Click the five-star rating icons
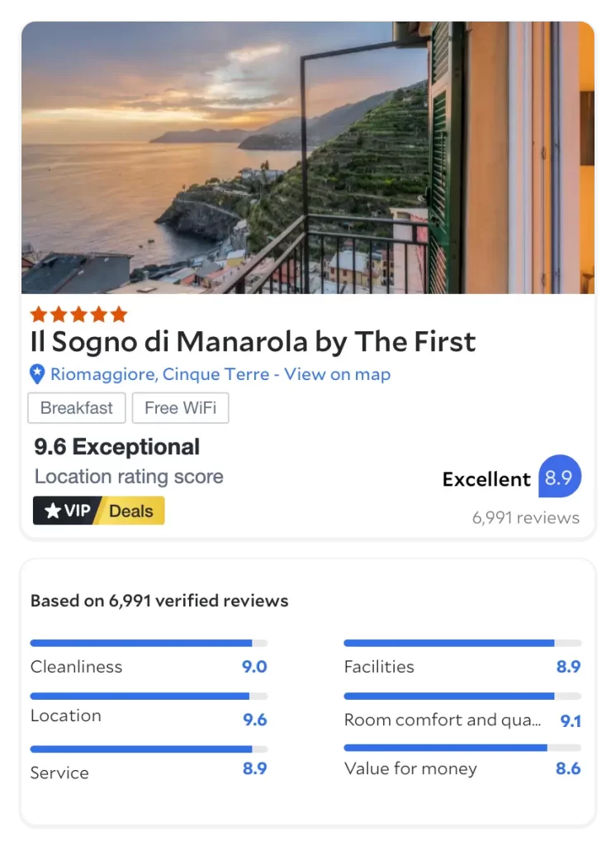This screenshot has height=846, width=616. (x=78, y=314)
